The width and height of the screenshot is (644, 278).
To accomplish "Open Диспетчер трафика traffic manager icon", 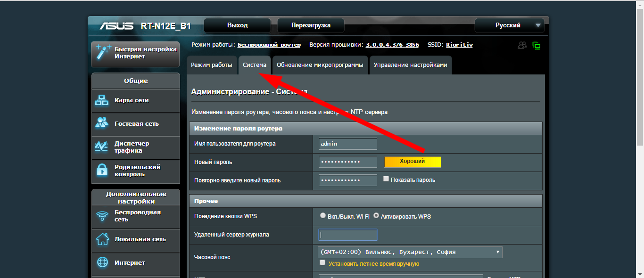I will (x=102, y=147).
